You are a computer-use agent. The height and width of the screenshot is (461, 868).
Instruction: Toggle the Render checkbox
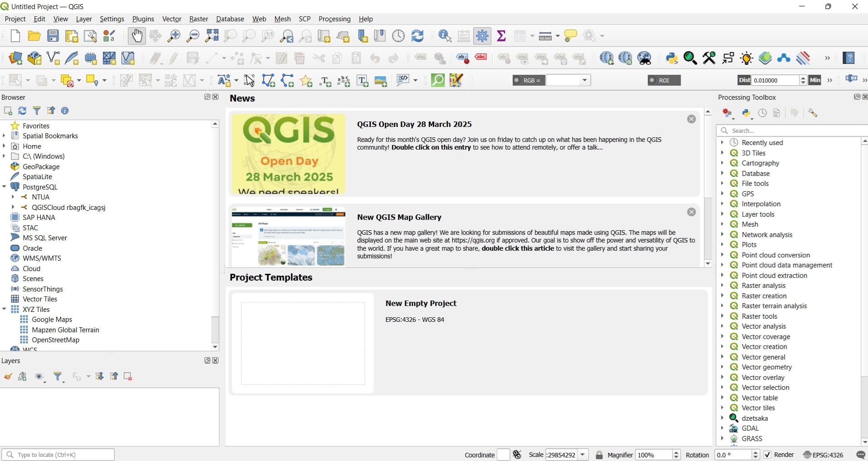767,455
